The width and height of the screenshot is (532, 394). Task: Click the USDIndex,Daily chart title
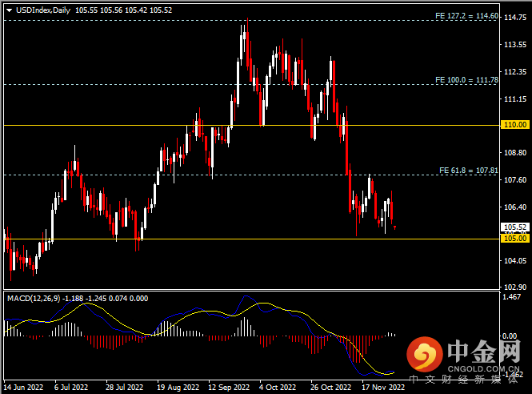coord(45,9)
